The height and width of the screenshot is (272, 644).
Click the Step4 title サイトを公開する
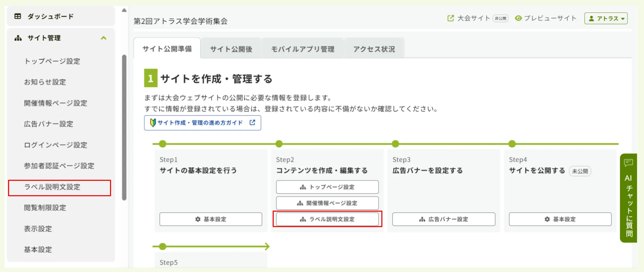tap(537, 170)
